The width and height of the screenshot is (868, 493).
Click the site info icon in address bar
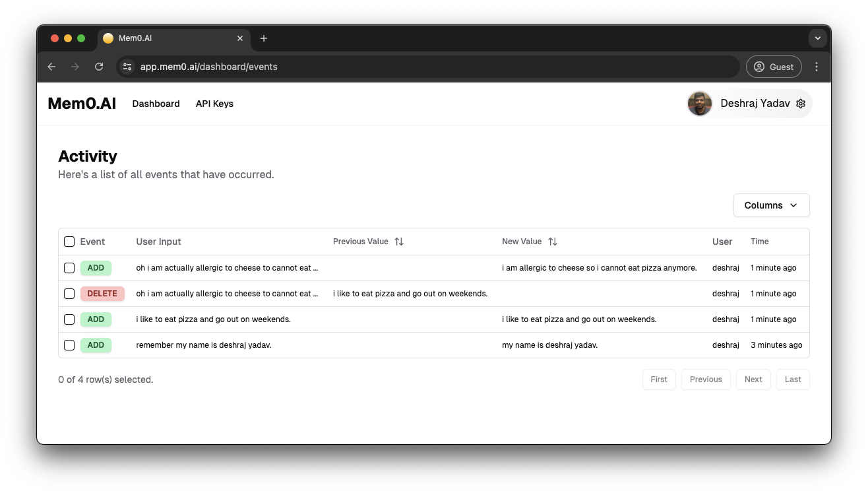[x=128, y=67]
